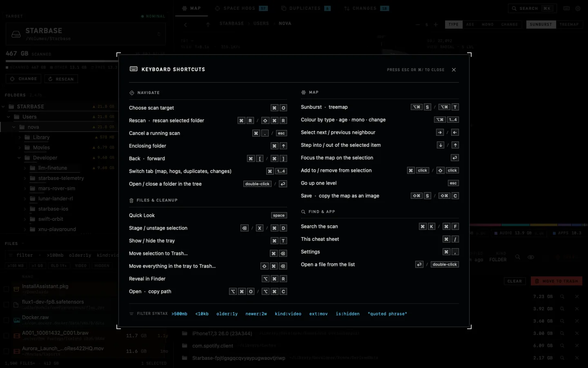
Task: Toggle the eye icon beside the FOLDER kind
Action: pyautogui.click(x=531, y=257)
